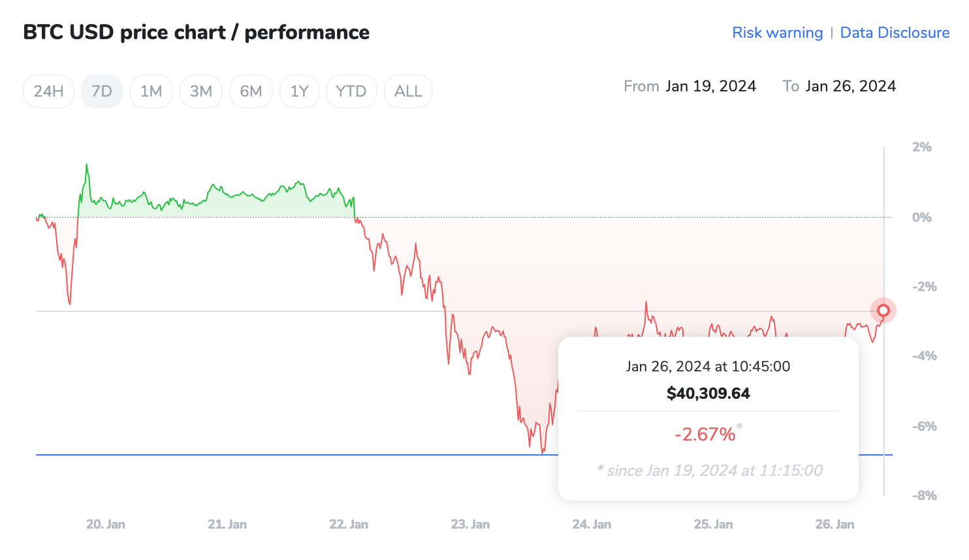969x560 pixels.
Task: Open the Risk warning page
Action: coord(777,33)
